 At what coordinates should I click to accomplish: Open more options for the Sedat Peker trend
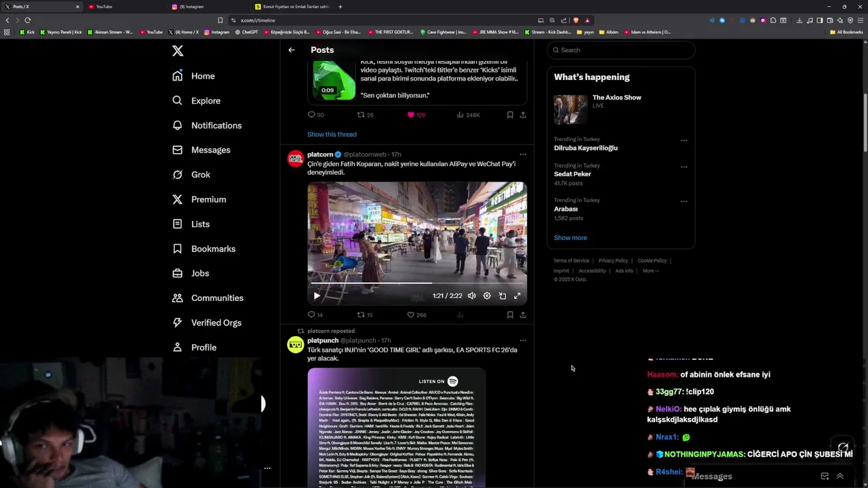tap(684, 167)
